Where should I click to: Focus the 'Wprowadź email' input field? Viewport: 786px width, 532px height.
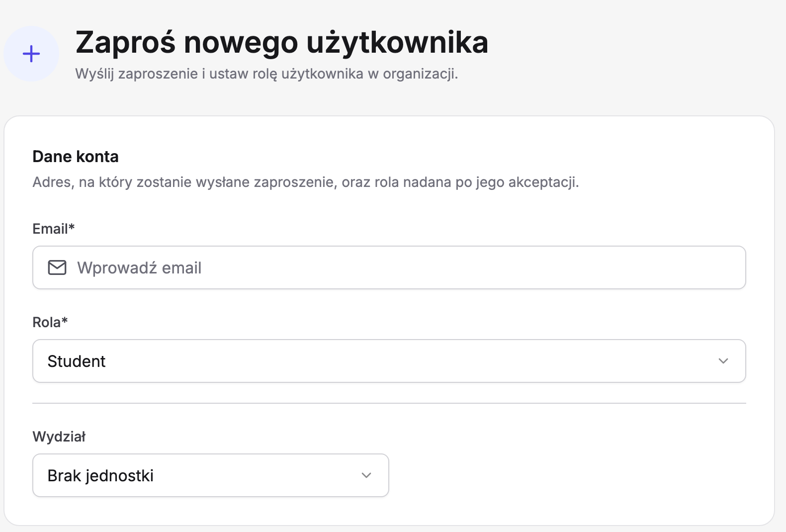pos(389,267)
